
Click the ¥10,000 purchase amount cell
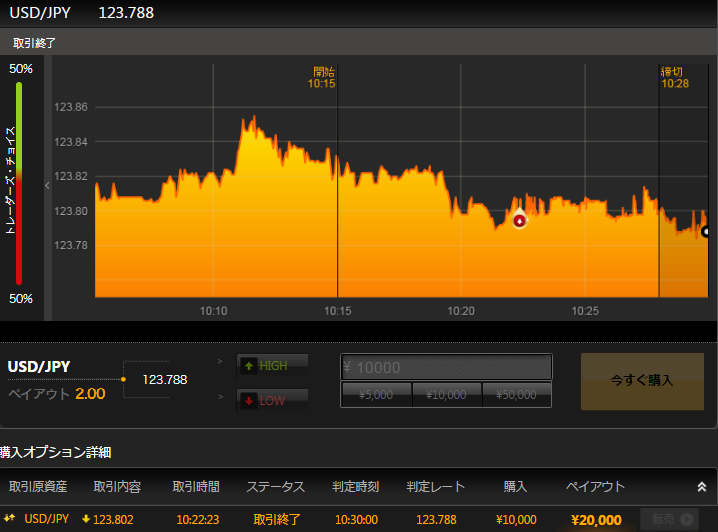pos(516,520)
